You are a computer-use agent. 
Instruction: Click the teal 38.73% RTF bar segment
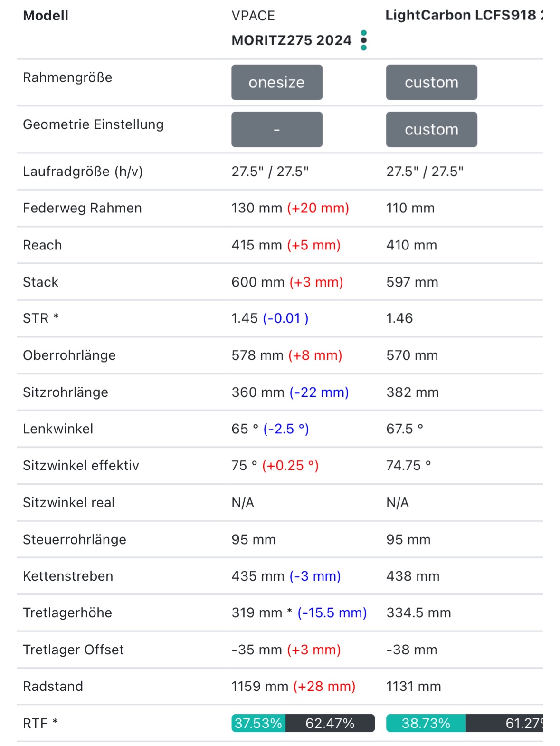coord(426,723)
